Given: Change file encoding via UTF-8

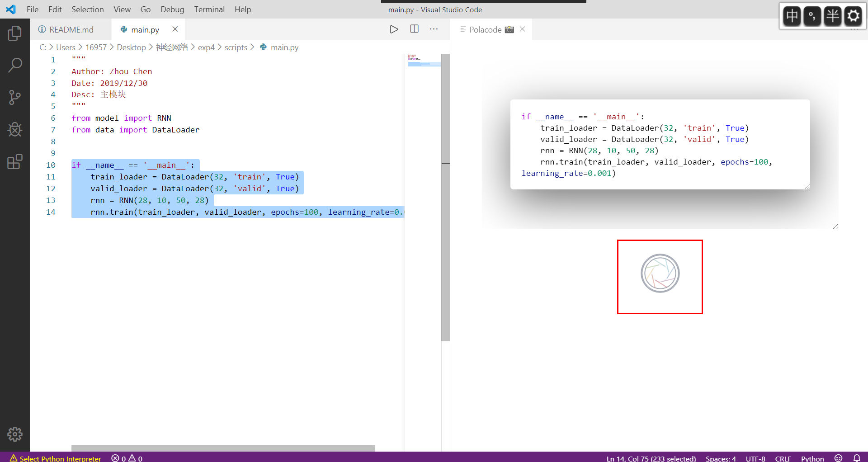Looking at the screenshot, I should [x=755, y=458].
